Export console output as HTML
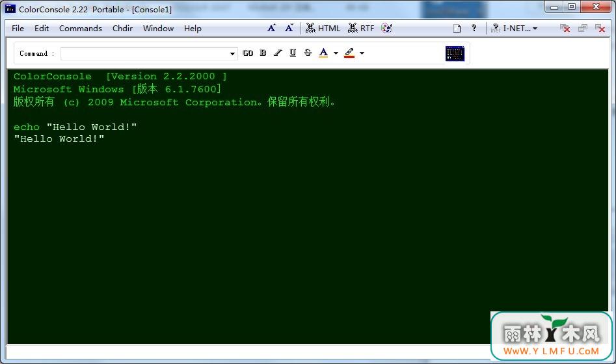The image size is (616, 364). [x=323, y=28]
